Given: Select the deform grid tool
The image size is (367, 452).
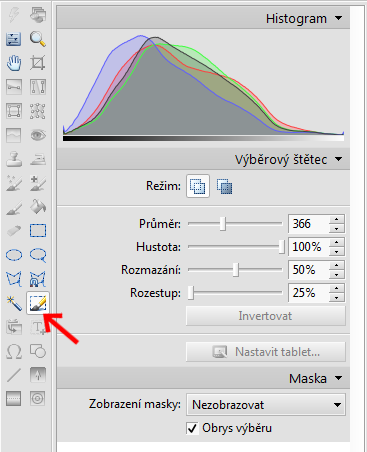Looking at the screenshot, I should pos(38,111).
